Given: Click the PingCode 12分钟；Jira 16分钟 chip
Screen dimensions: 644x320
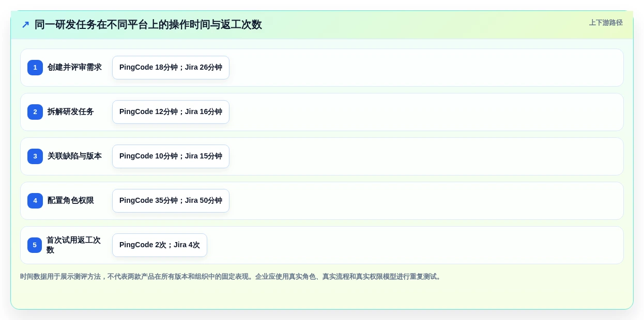Looking at the screenshot, I should point(171,112).
